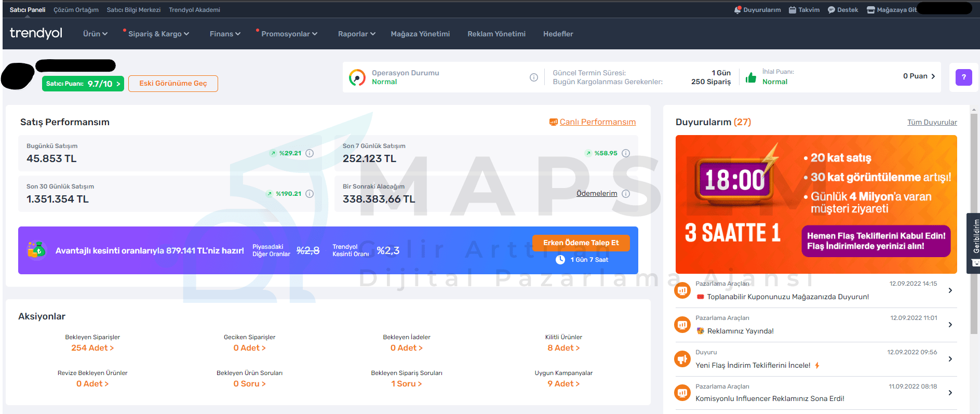Image resolution: width=980 pixels, height=414 pixels.
Task: Click info icon for Son 7 Günlük Satışım
Action: (x=626, y=153)
